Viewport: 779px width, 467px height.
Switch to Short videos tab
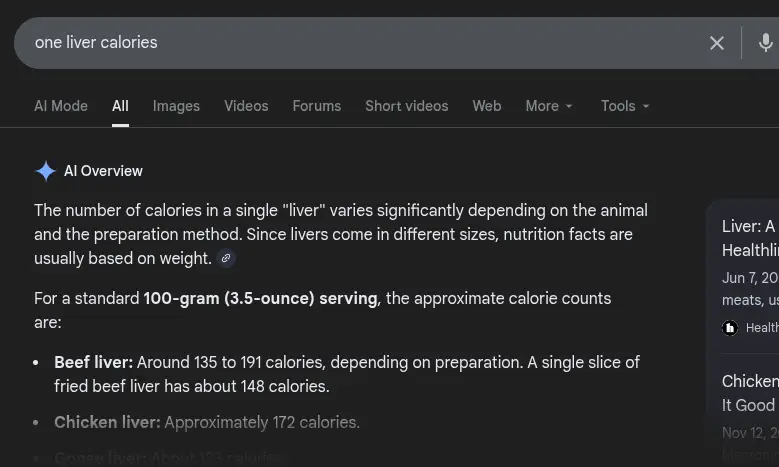coord(406,106)
